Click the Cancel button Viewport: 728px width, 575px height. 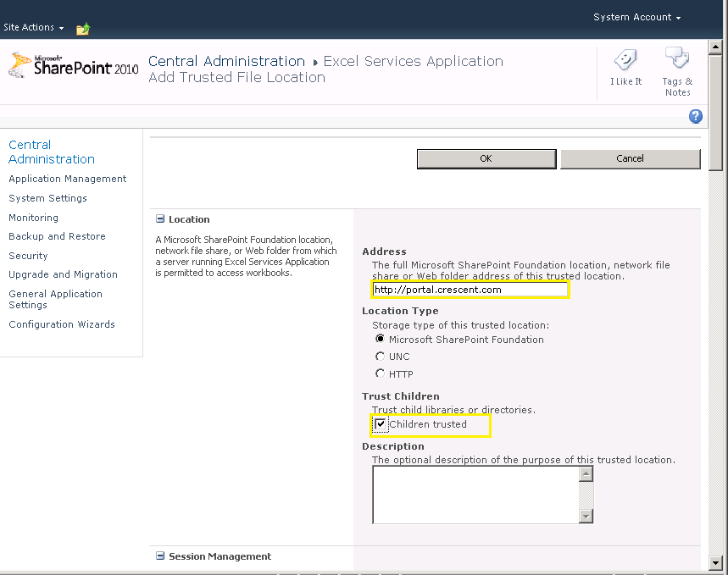630,158
